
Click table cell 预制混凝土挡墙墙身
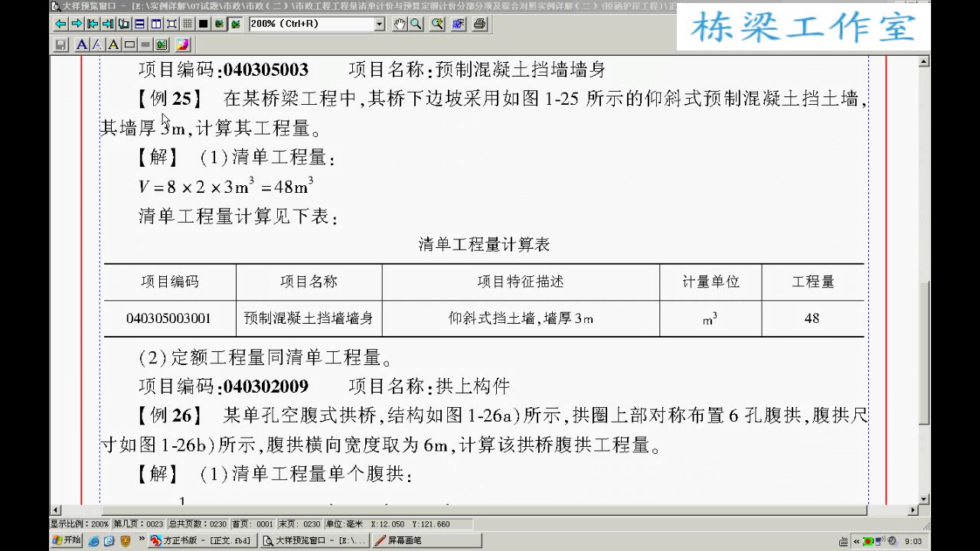[x=309, y=318]
